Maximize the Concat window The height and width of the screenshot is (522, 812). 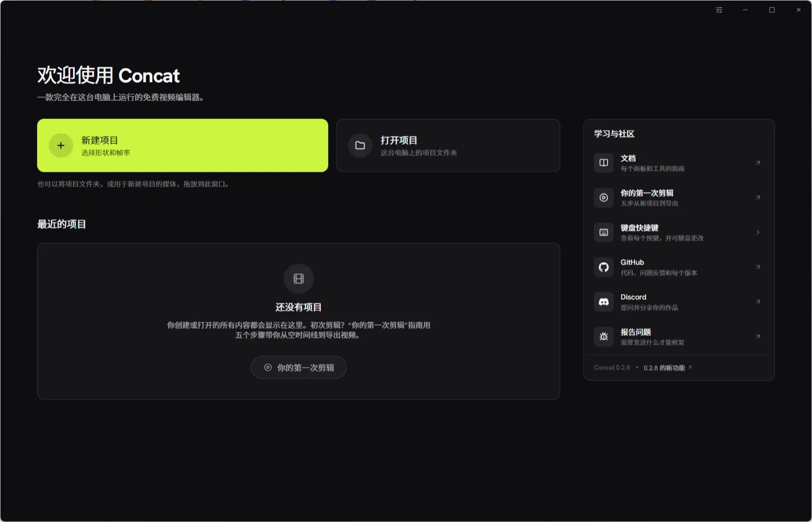point(772,10)
